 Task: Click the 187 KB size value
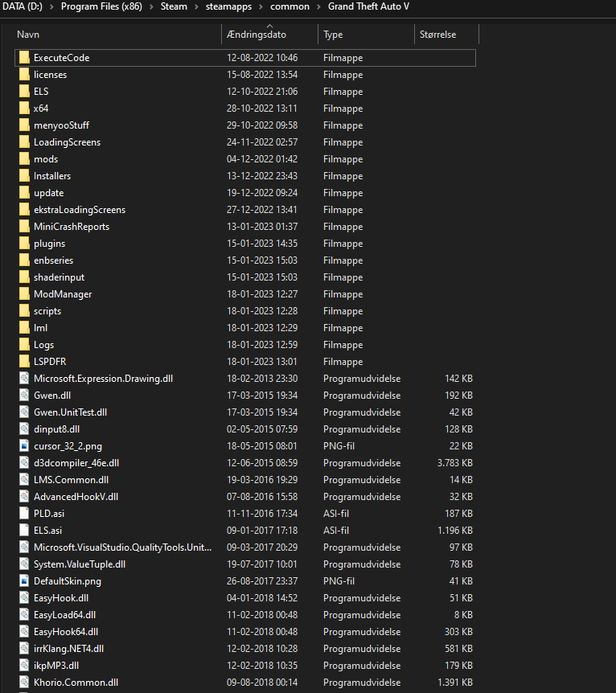[458, 514]
